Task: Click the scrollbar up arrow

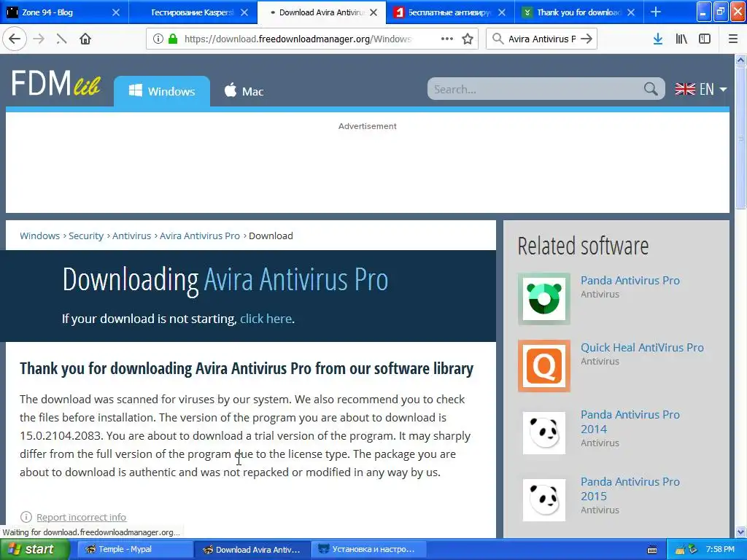Action: tap(741, 60)
